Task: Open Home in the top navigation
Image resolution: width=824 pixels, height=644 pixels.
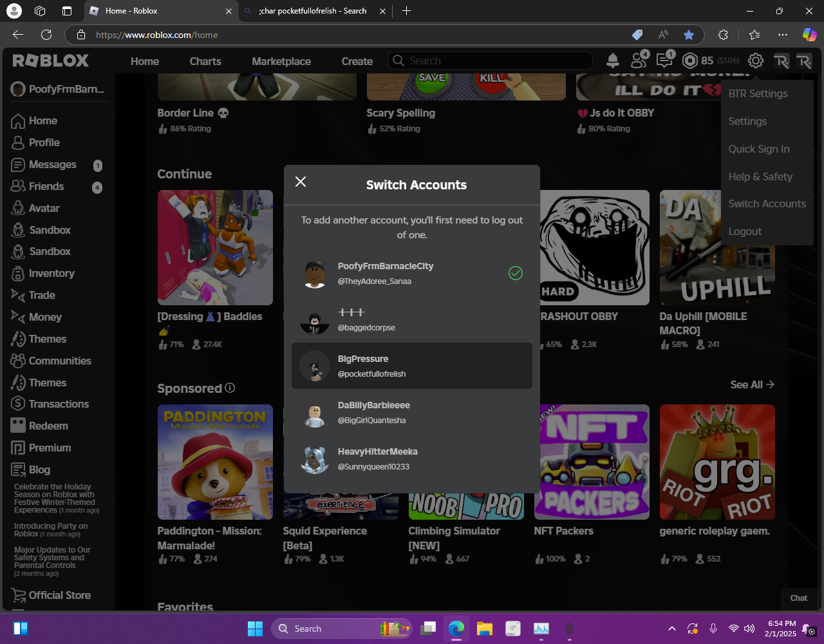Action: (x=145, y=61)
